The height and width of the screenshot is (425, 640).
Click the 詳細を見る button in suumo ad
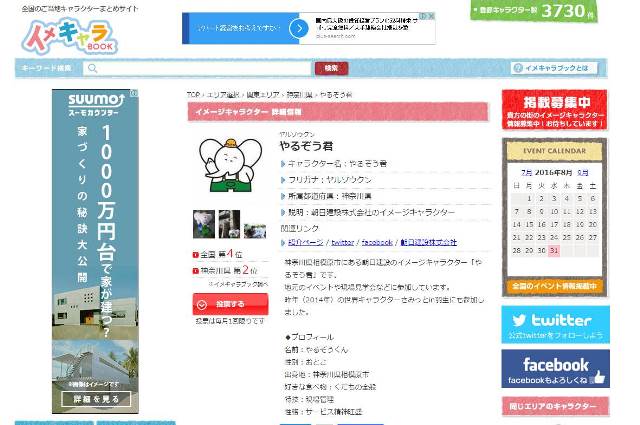96,399
